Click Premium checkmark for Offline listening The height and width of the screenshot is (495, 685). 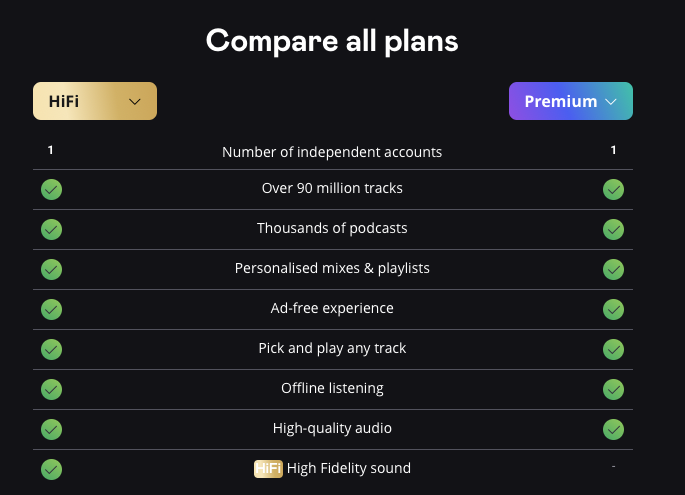coord(614,389)
